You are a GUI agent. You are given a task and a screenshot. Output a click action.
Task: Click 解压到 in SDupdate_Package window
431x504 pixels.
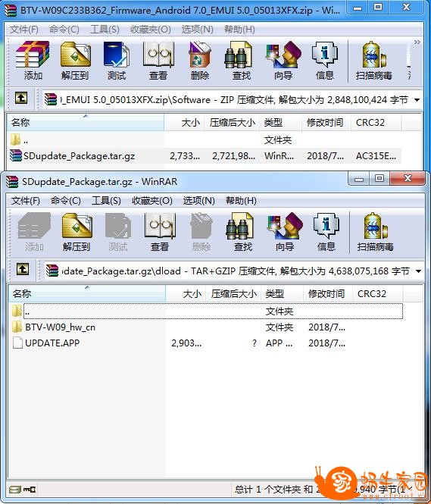pos(77,232)
